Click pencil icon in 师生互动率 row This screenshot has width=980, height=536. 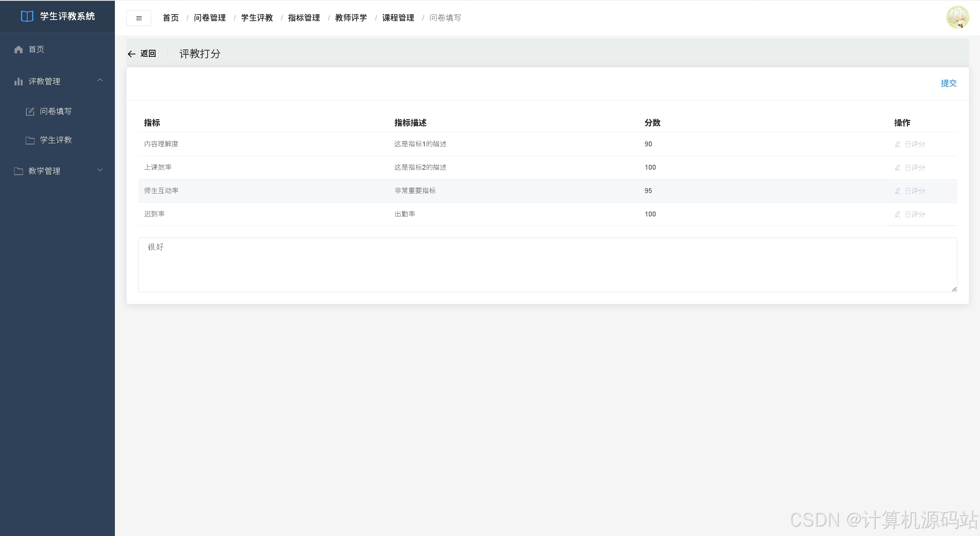[898, 191]
